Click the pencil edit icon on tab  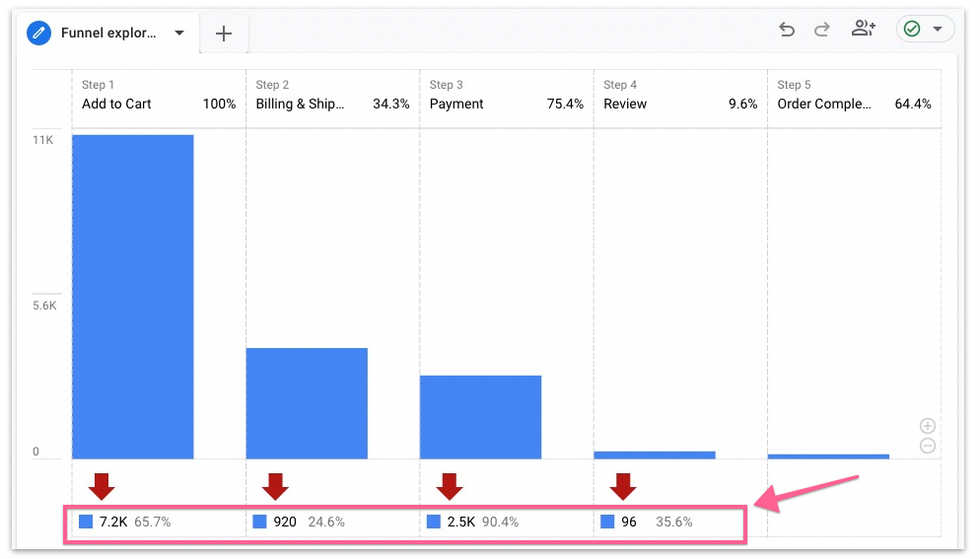pos(39,33)
